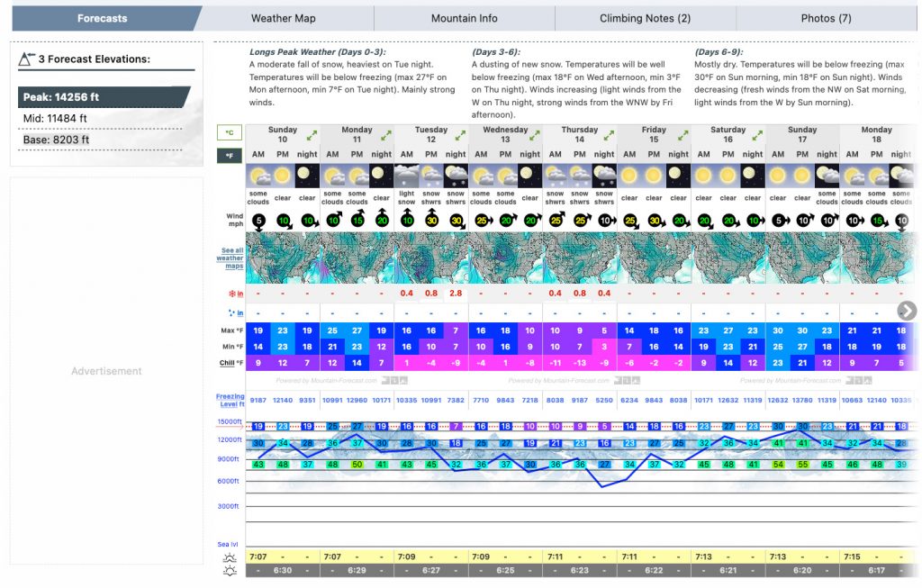Open the Weather Map tab
Viewport: 922px width, 588px height.
coord(283,18)
